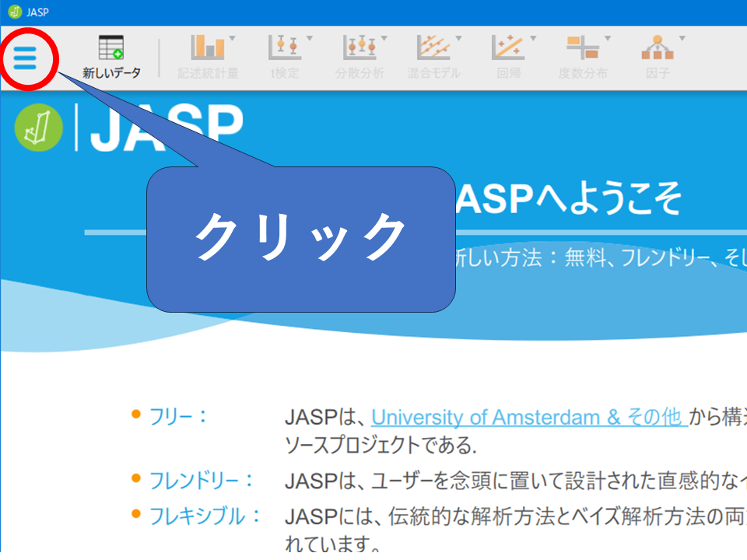This screenshot has width=747, height=560.
Task: Select the t検定 analysis icon
Action: [284, 48]
